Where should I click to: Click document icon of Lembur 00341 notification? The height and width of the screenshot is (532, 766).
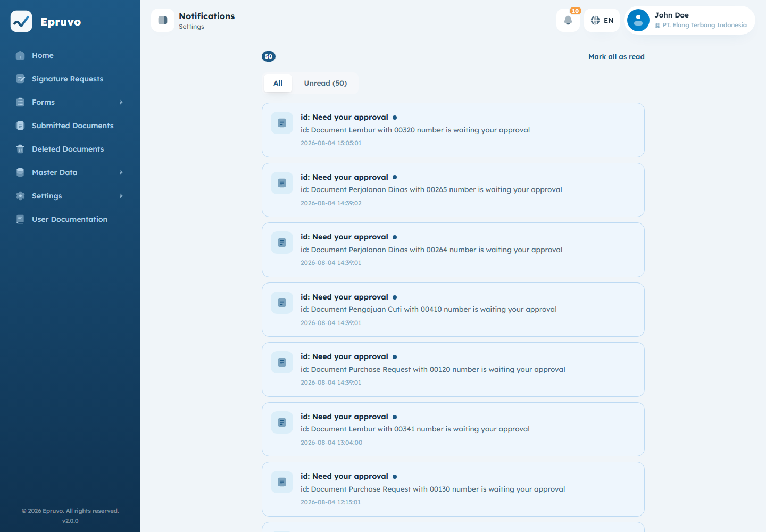click(282, 422)
